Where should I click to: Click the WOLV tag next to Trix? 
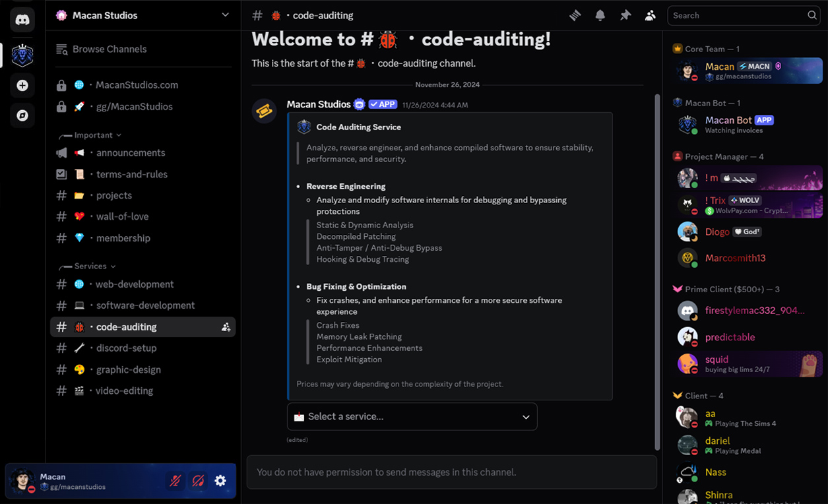pyautogui.click(x=746, y=201)
